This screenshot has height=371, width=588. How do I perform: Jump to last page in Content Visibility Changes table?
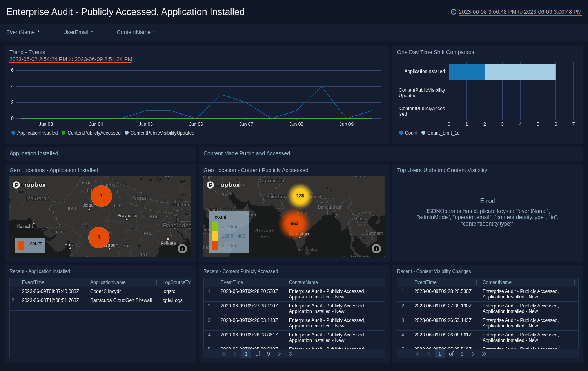[484, 354]
